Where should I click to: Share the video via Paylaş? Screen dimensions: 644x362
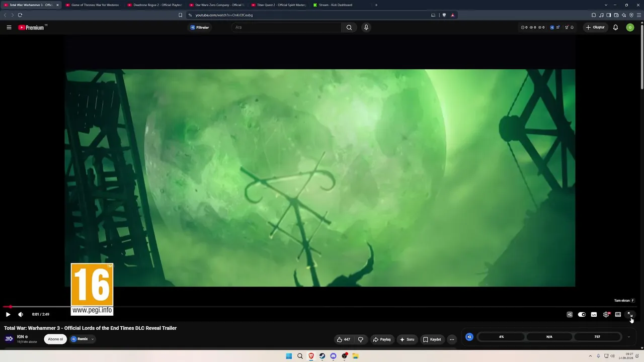pos(382,339)
